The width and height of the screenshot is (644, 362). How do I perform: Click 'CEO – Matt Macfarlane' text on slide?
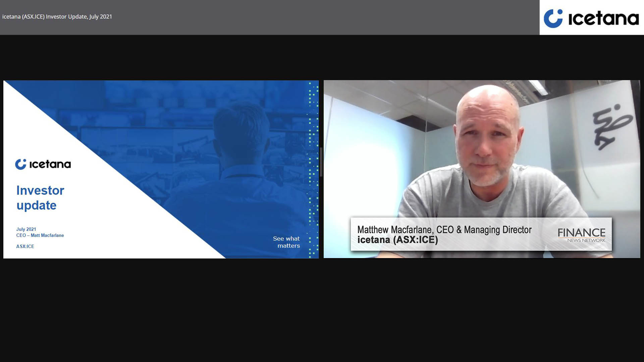pyautogui.click(x=40, y=235)
